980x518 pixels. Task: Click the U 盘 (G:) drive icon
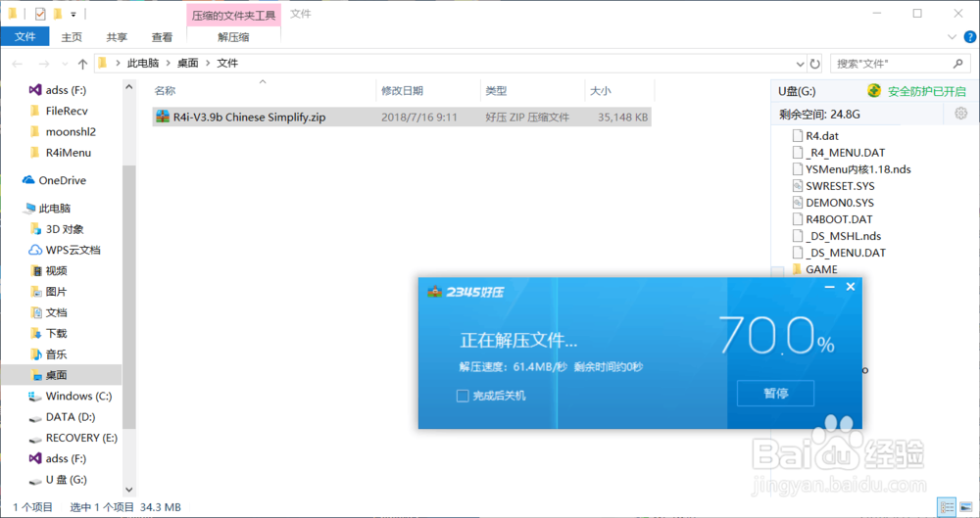pos(35,481)
